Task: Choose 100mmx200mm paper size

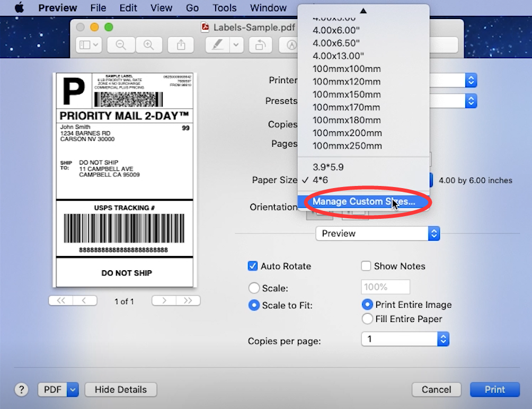Action: tap(347, 134)
